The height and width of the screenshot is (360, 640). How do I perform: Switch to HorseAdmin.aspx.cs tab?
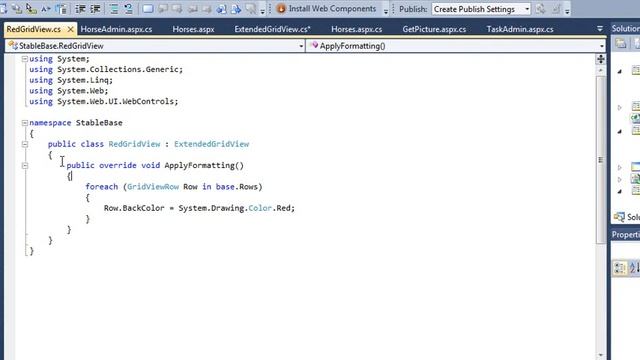pos(116,29)
